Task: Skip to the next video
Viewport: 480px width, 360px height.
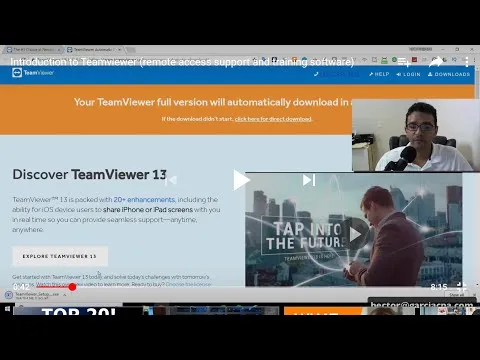Action: coord(309,180)
